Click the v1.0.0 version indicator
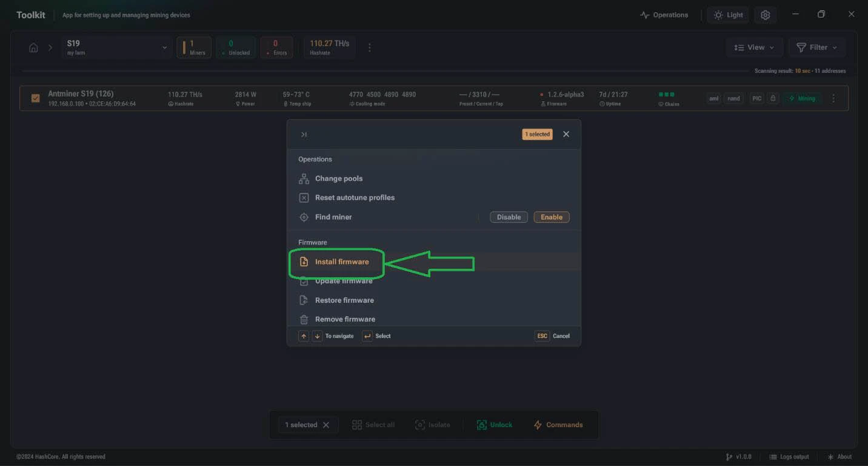 click(x=738, y=456)
